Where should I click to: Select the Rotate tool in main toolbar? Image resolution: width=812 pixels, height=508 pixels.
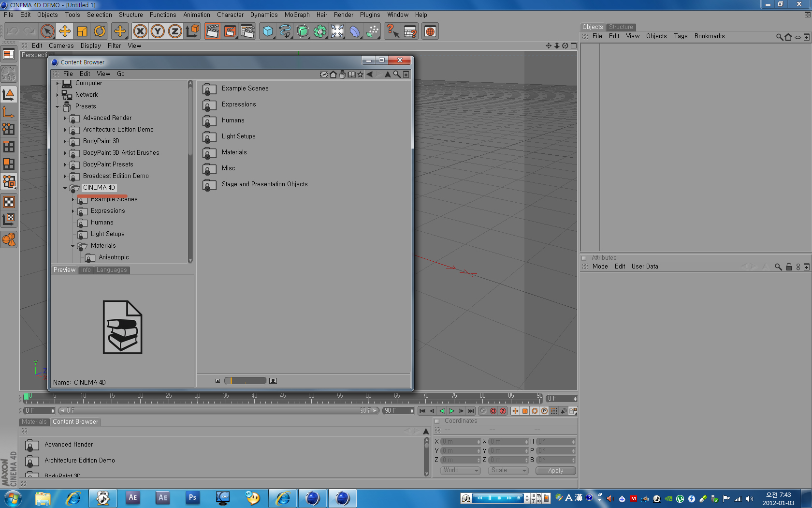point(100,31)
